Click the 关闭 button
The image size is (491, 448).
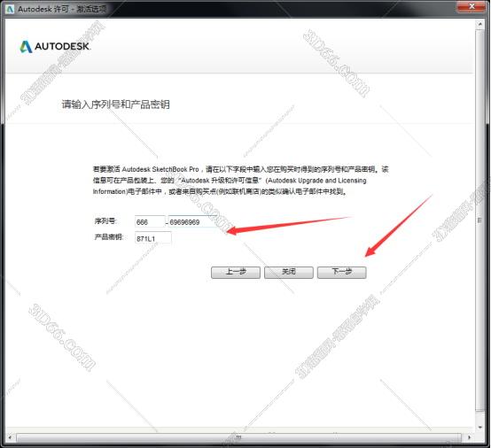point(288,272)
